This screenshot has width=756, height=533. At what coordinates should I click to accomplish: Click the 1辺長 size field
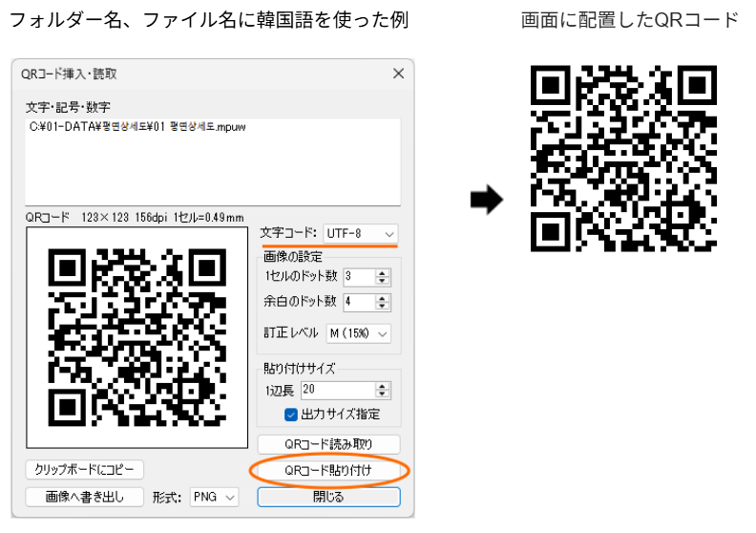338,391
